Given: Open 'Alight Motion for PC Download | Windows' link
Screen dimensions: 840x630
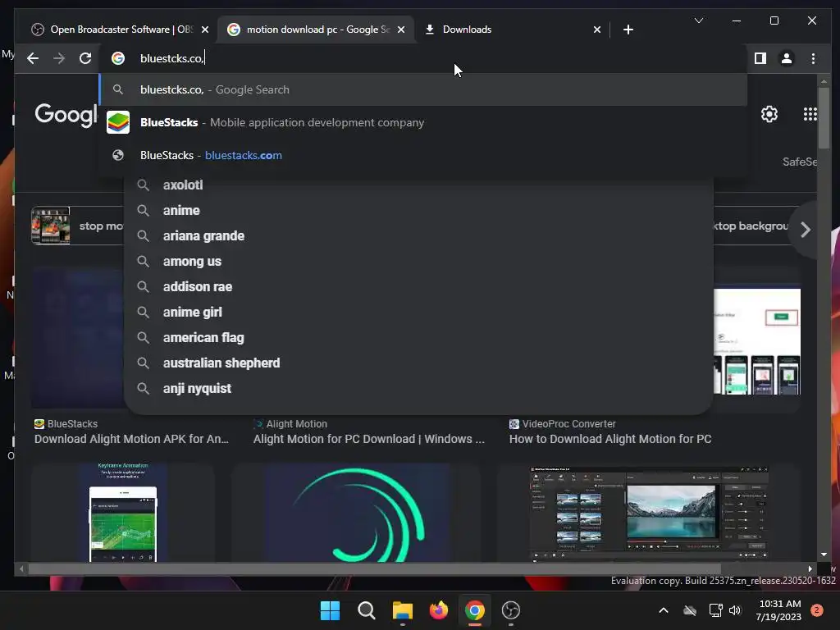Looking at the screenshot, I should click(x=368, y=439).
